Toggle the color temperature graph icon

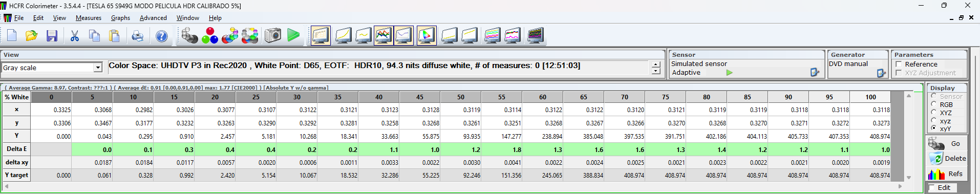click(403, 36)
